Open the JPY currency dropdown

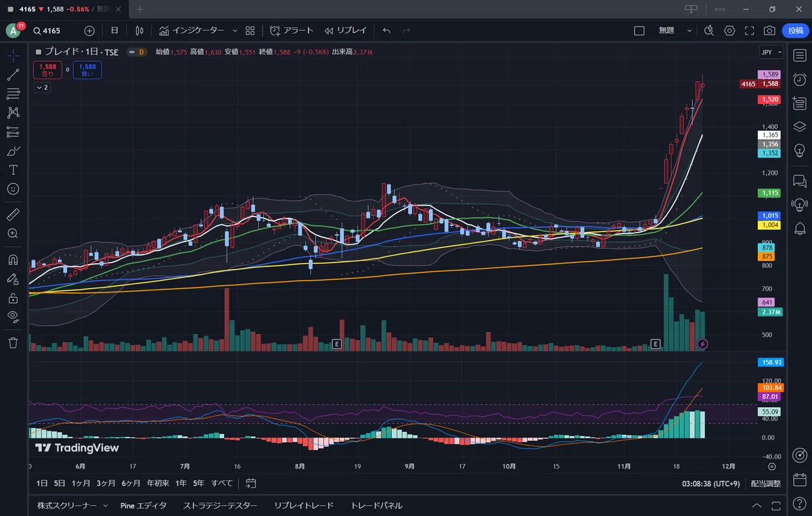click(x=771, y=52)
